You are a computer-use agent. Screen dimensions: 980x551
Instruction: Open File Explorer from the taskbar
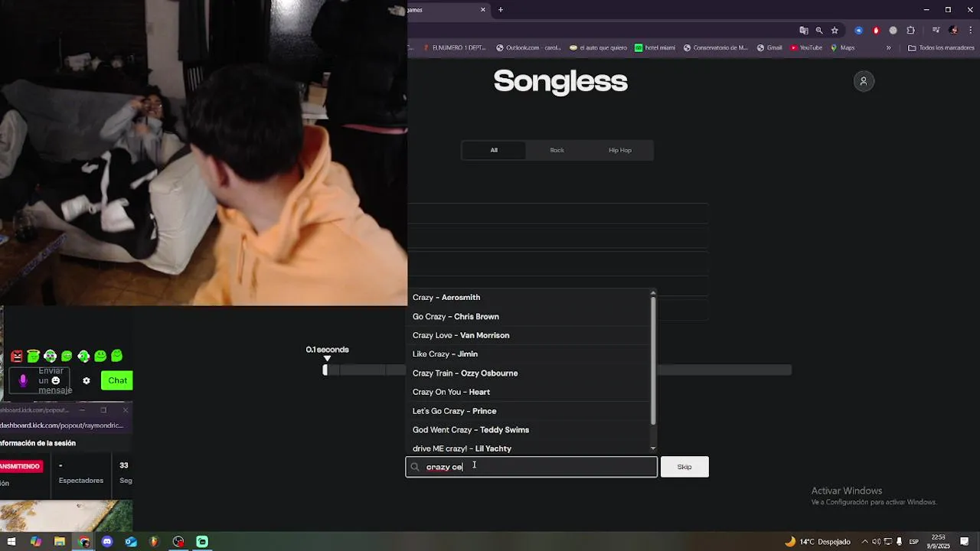(x=60, y=542)
